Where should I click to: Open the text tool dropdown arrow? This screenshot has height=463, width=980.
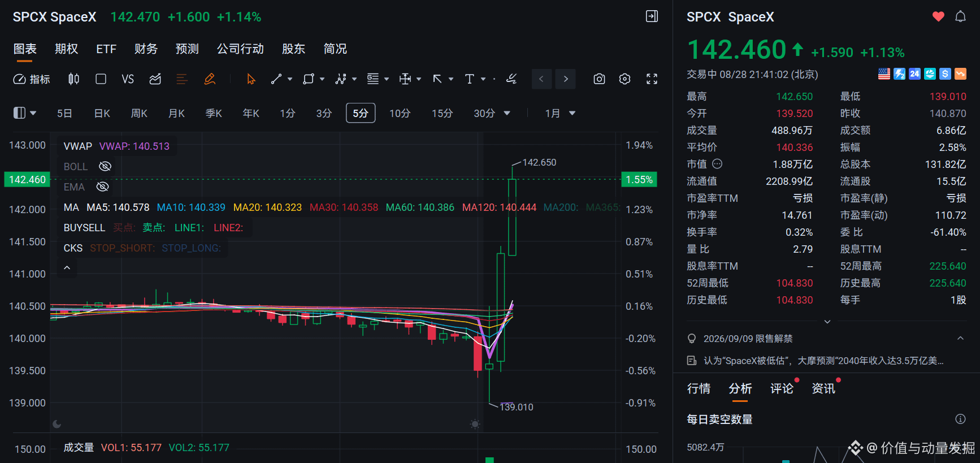(483, 79)
